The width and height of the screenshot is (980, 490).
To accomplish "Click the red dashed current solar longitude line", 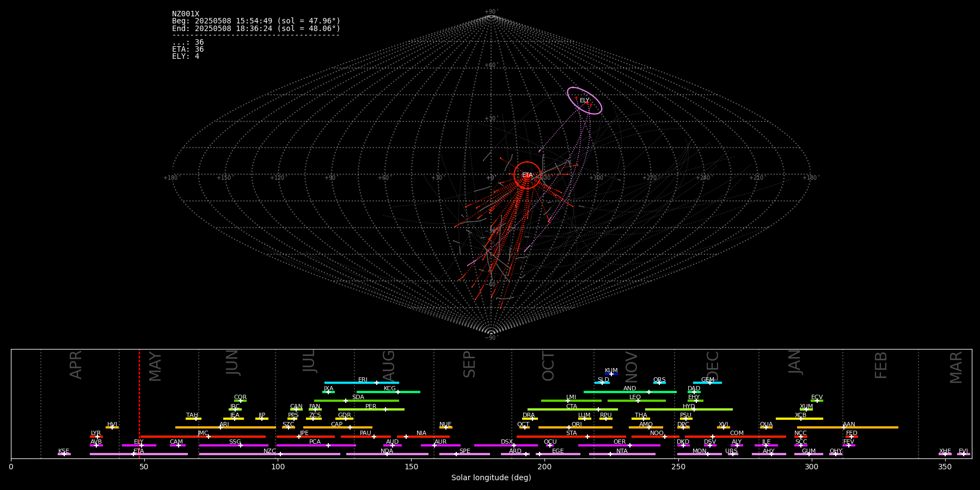I will click(x=139, y=403).
